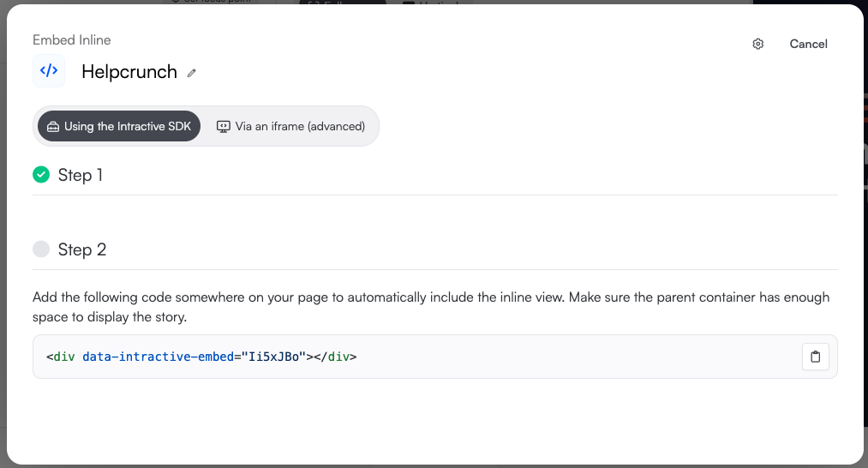868x468 pixels.
Task: Click the green checkmark for Step 1
Action: click(41, 175)
